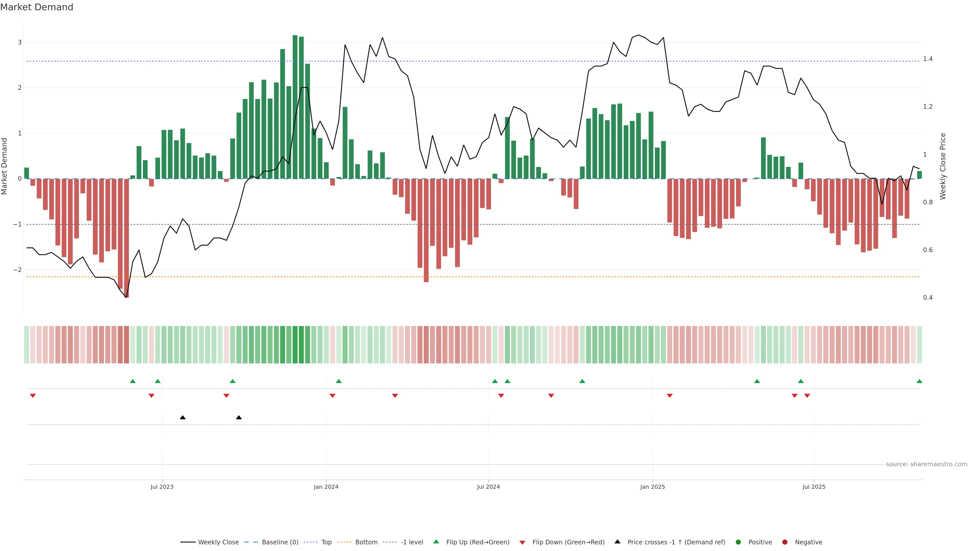
Task: Toggle Weekly Close legend entry
Action: pos(218,542)
